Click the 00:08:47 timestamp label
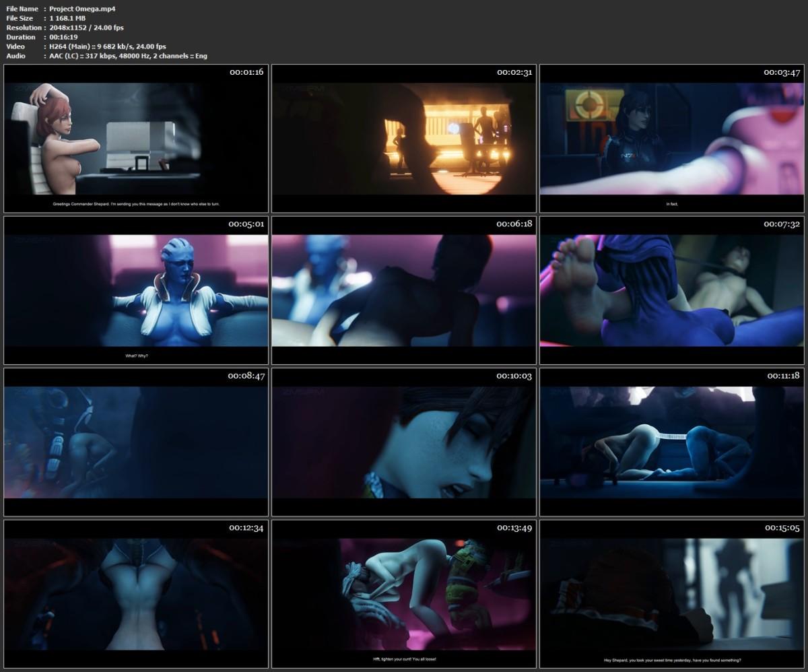This screenshot has height=672, width=808. pyautogui.click(x=246, y=376)
